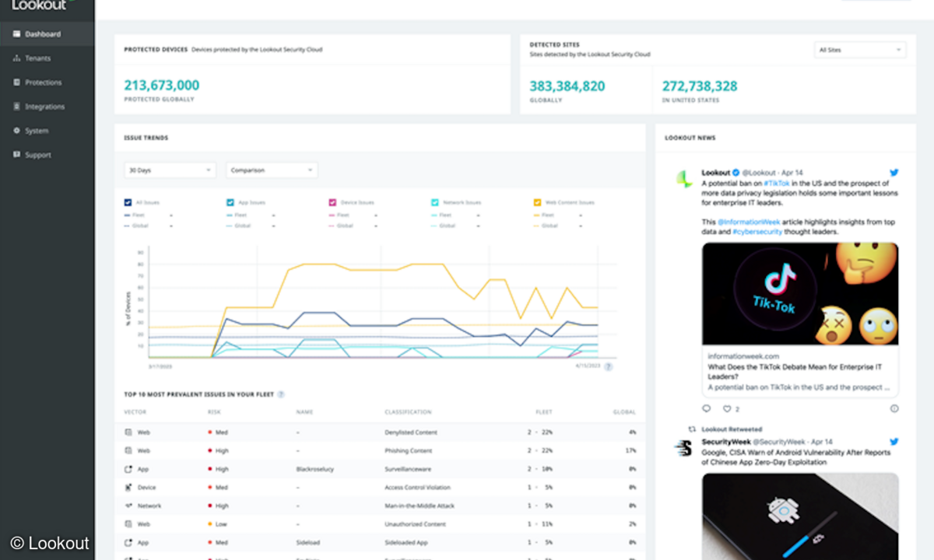This screenshot has height=560, width=934.
Task: Click the Device icon in Access Control Violation row
Action: [128, 487]
